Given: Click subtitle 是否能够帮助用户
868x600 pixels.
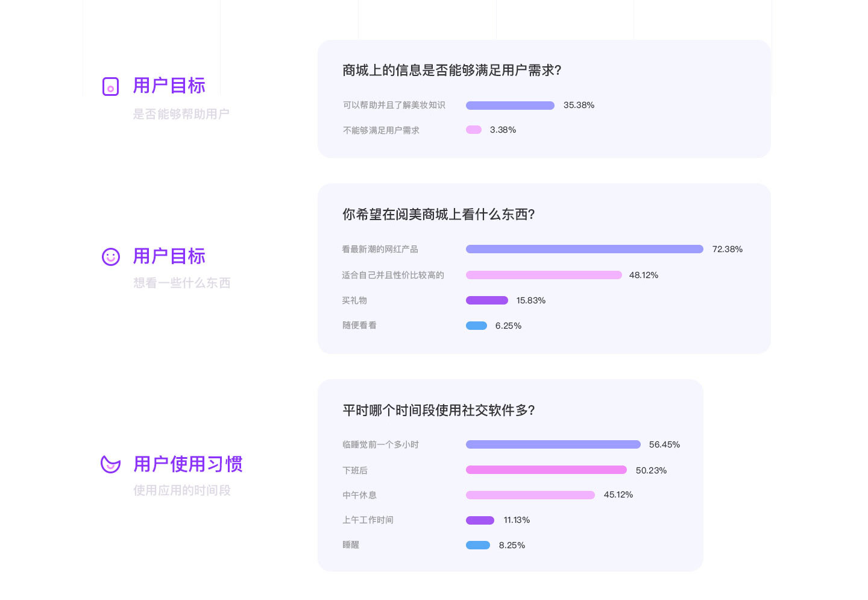Looking at the screenshot, I should [181, 114].
